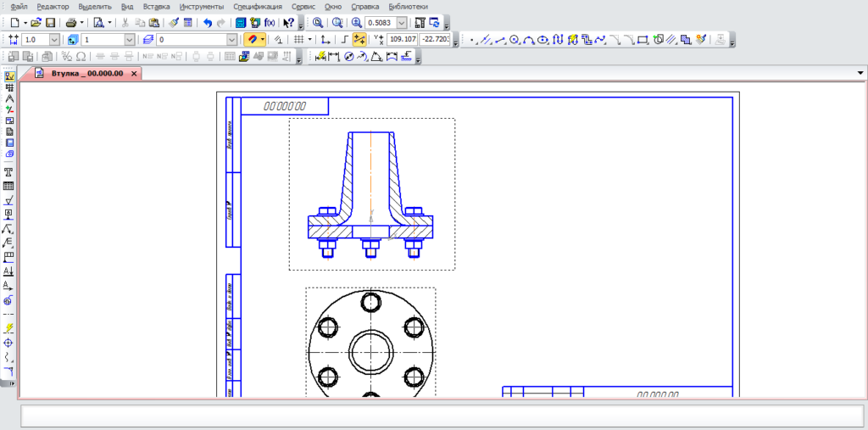Image resolution: width=868 pixels, height=430 pixels.
Task: Open the Print icon in toolbar
Action: coord(71,23)
